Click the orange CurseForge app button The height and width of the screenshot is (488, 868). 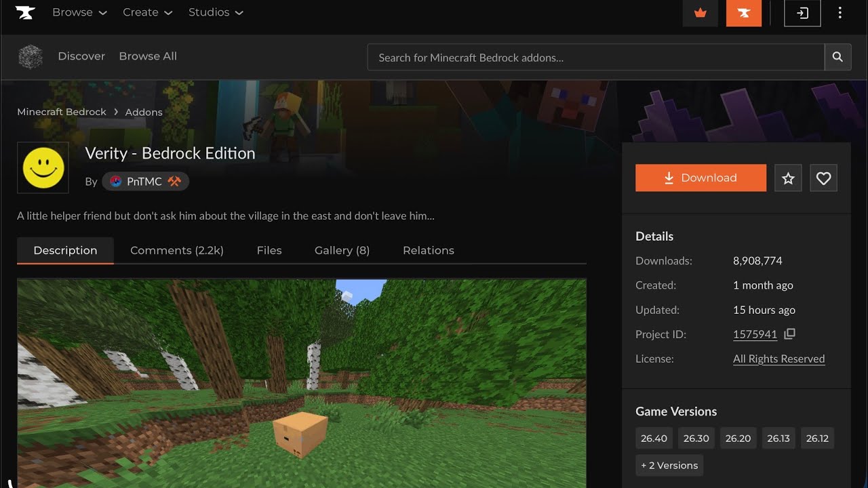tap(744, 13)
